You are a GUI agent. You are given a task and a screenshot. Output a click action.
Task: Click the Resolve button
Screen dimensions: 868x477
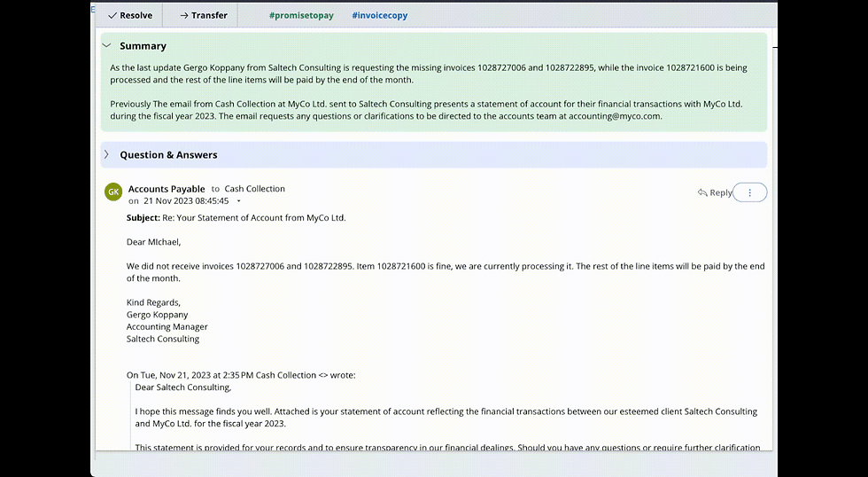pyautogui.click(x=129, y=15)
